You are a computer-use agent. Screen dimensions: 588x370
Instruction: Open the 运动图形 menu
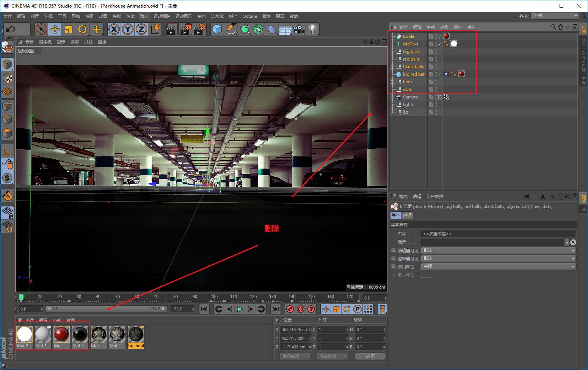click(184, 16)
